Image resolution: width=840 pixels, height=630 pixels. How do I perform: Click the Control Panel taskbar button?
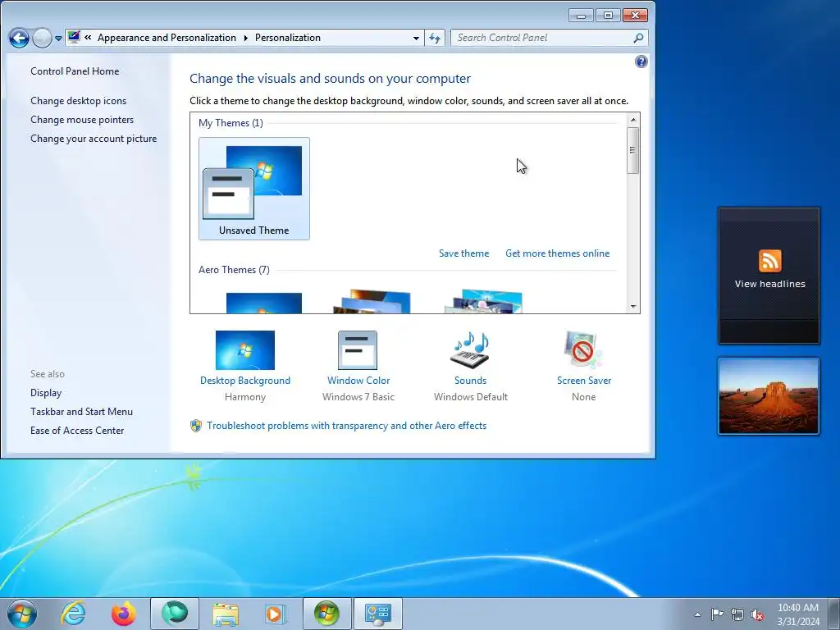coord(377,614)
